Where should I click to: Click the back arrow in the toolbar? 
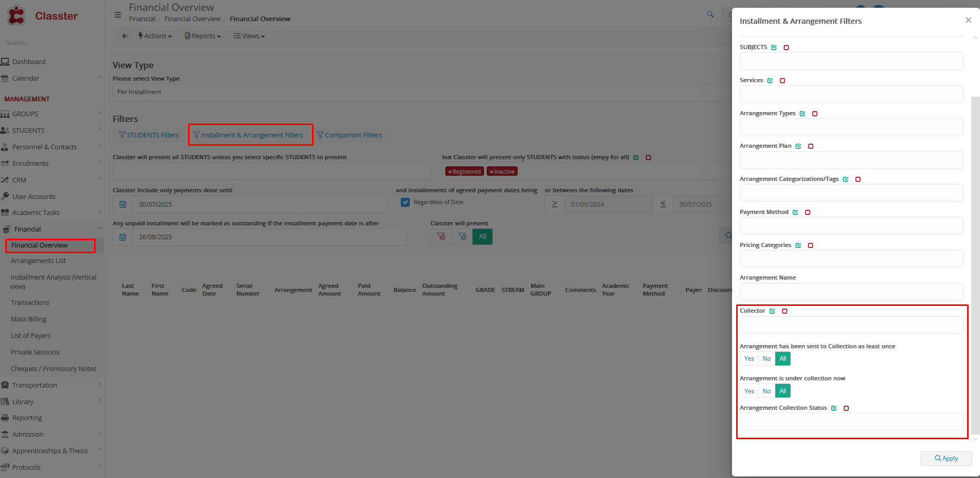[125, 36]
